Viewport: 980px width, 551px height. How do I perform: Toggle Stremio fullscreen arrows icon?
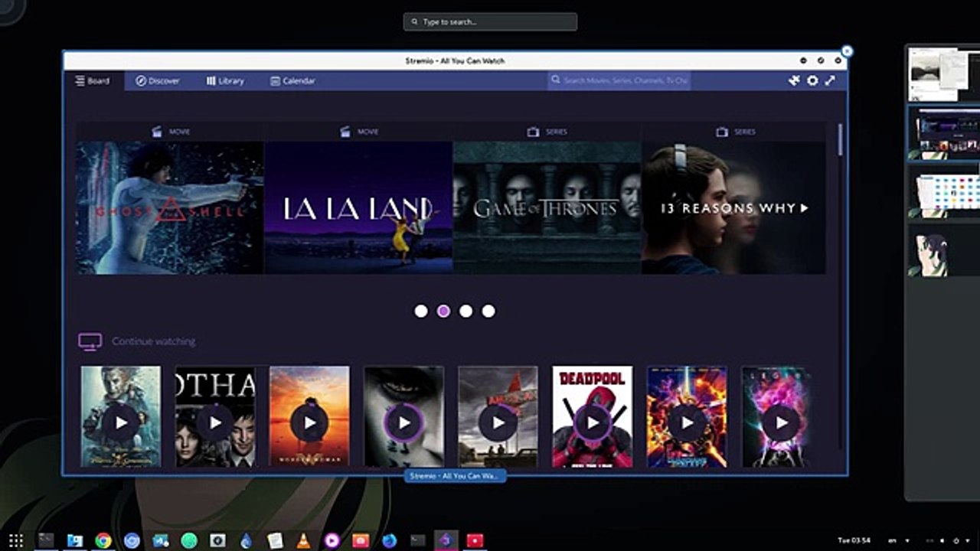830,80
